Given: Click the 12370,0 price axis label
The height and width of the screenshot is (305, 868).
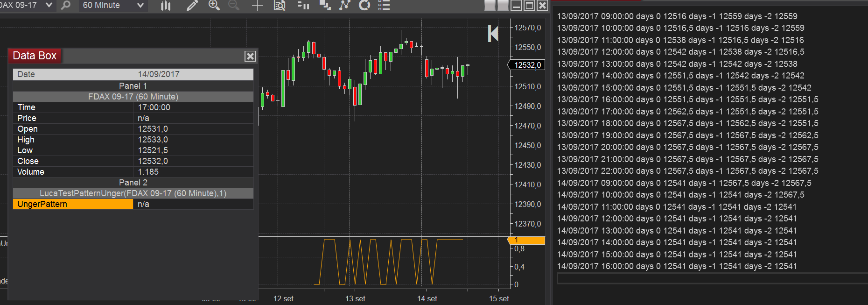Looking at the screenshot, I should (x=528, y=224).
